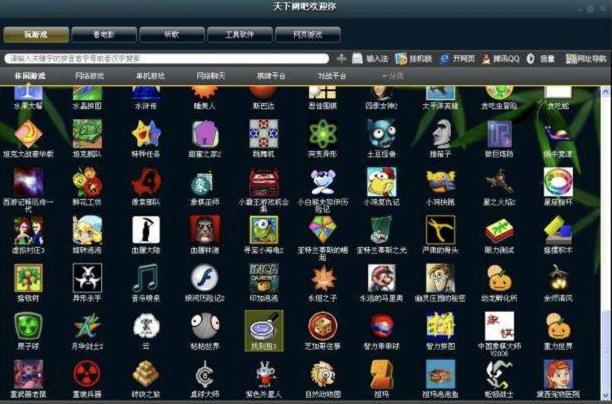Open the Easter Island head 推箱子 game
The width and height of the screenshot is (612, 404).
click(441, 134)
